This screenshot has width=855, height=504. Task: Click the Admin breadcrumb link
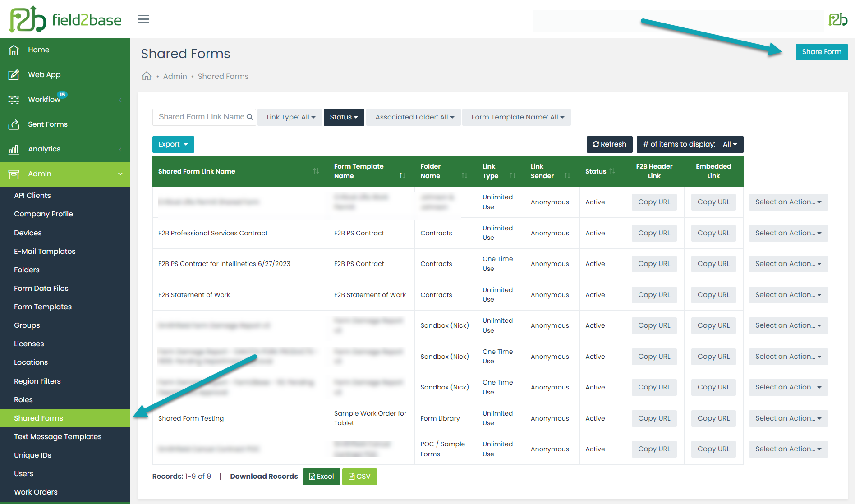[175, 76]
